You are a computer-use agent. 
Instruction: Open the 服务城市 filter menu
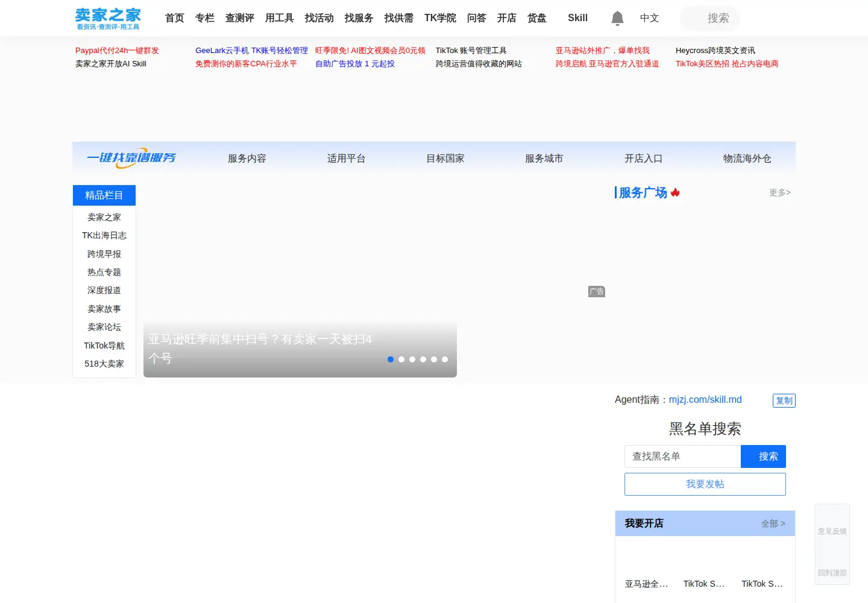click(544, 159)
